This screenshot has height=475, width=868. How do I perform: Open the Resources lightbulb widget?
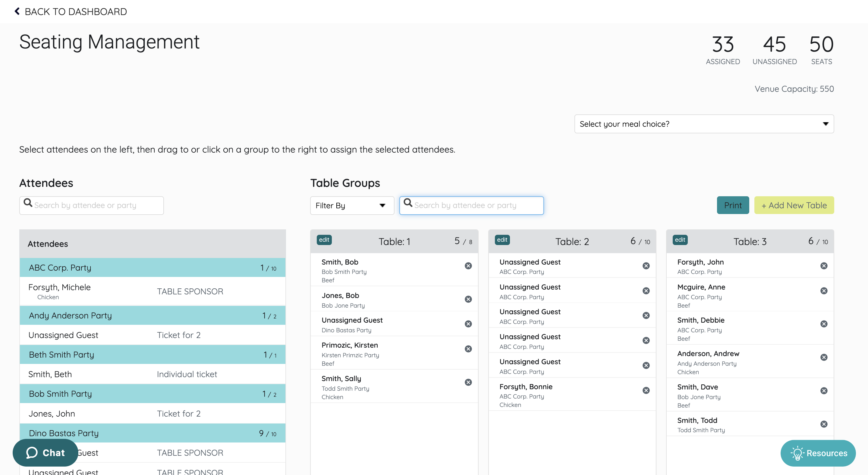coord(818,453)
